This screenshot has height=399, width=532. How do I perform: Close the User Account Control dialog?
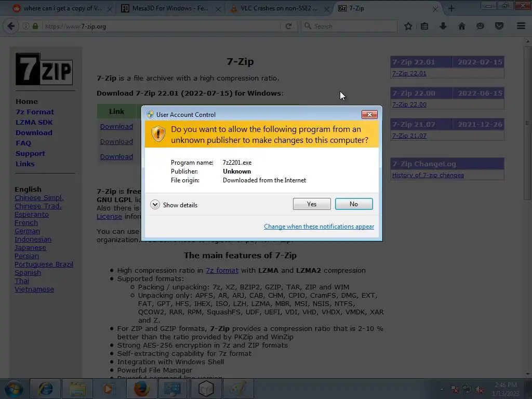[369, 115]
